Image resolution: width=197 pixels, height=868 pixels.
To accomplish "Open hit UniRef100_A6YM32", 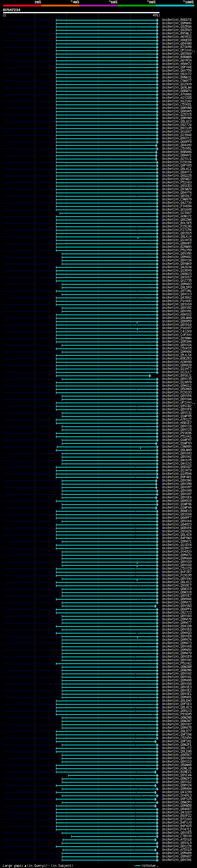I will 177,37.
